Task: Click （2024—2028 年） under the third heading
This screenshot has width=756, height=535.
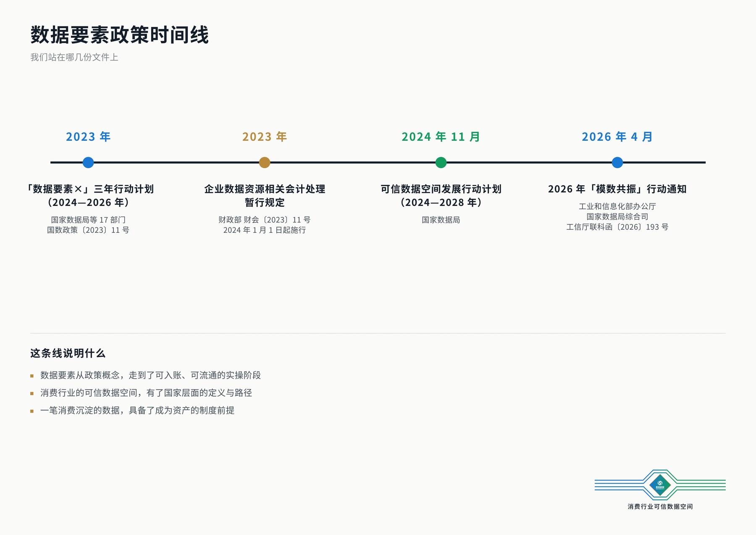Action: pyautogui.click(x=441, y=203)
